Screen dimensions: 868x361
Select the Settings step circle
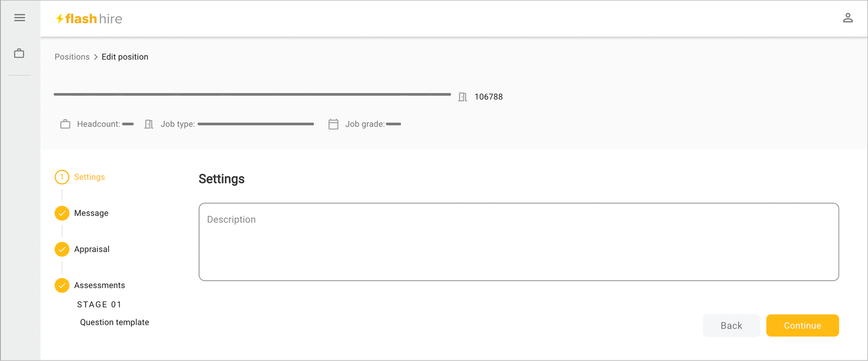62,177
